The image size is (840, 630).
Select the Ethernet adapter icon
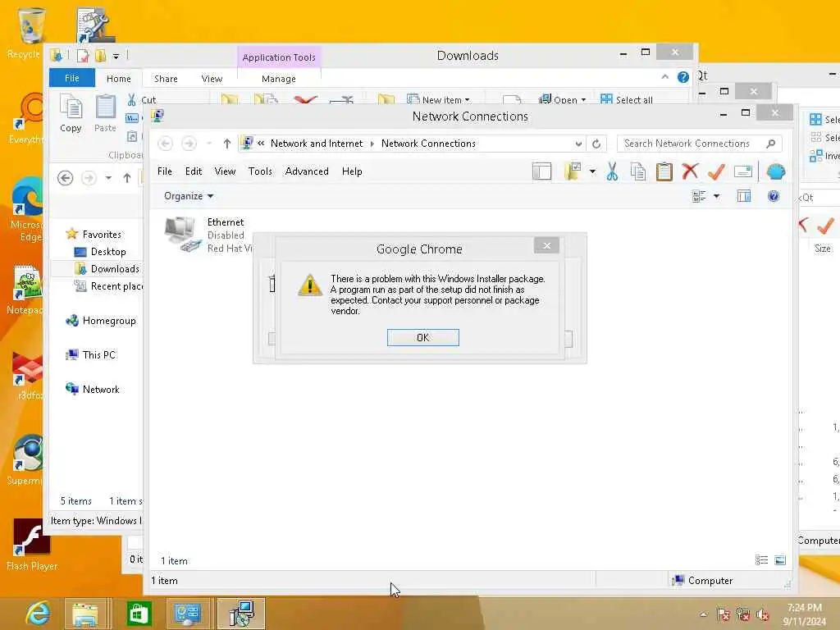182,235
